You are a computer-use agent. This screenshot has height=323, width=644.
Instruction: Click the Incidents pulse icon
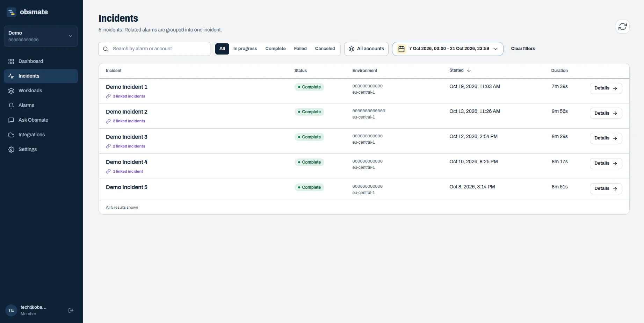coord(11,76)
